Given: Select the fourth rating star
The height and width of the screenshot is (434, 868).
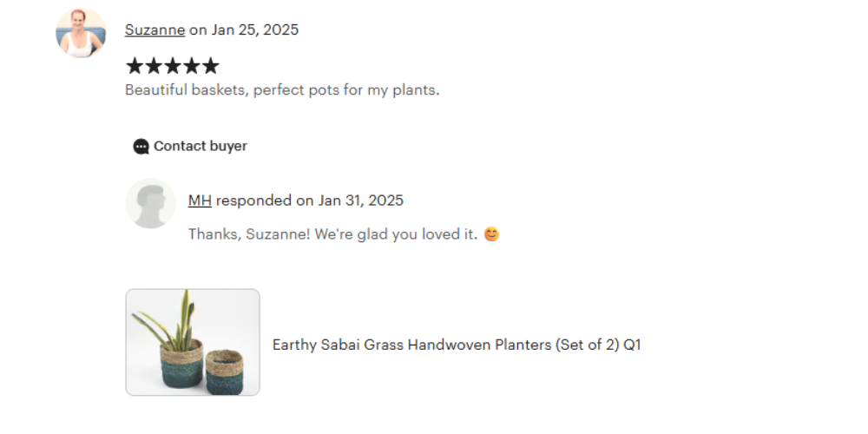Looking at the screenshot, I should (192, 66).
